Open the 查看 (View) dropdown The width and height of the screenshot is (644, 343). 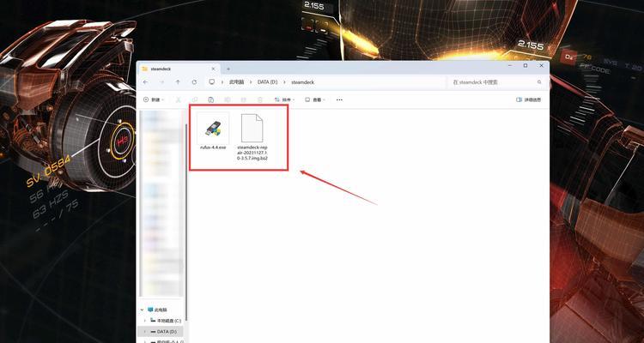pyautogui.click(x=315, y=99)
